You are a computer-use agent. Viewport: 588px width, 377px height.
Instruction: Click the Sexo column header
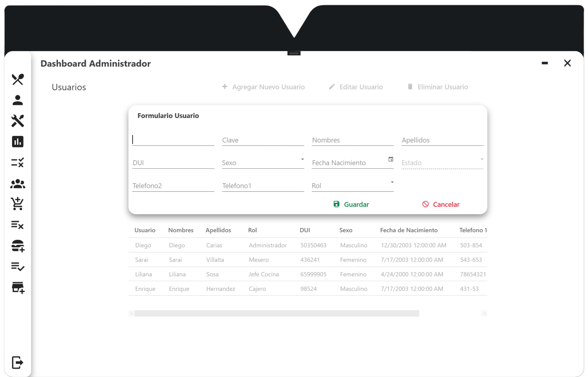pyautogui.click(x=346, y=230)
